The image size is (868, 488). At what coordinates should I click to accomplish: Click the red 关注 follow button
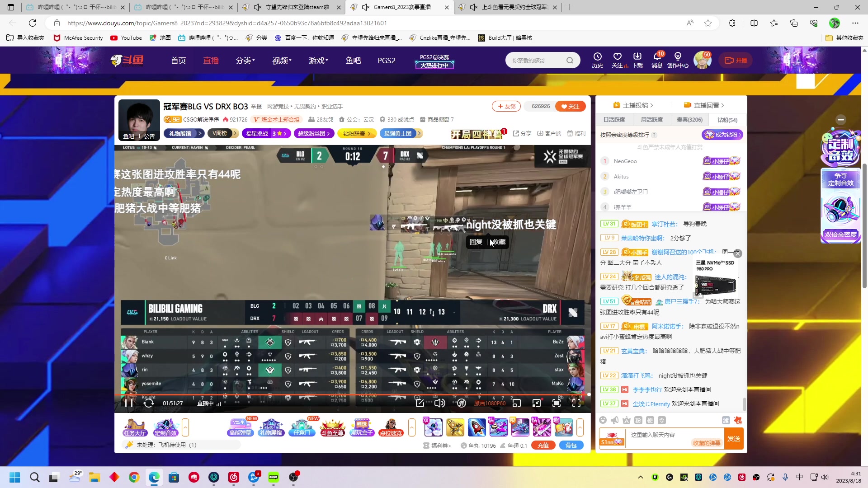[570, 106]
